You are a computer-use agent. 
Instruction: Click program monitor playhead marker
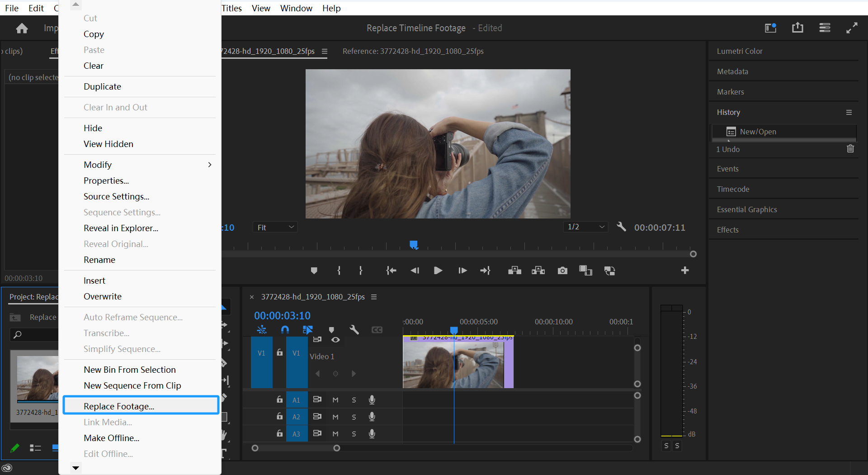coord(414,244)
